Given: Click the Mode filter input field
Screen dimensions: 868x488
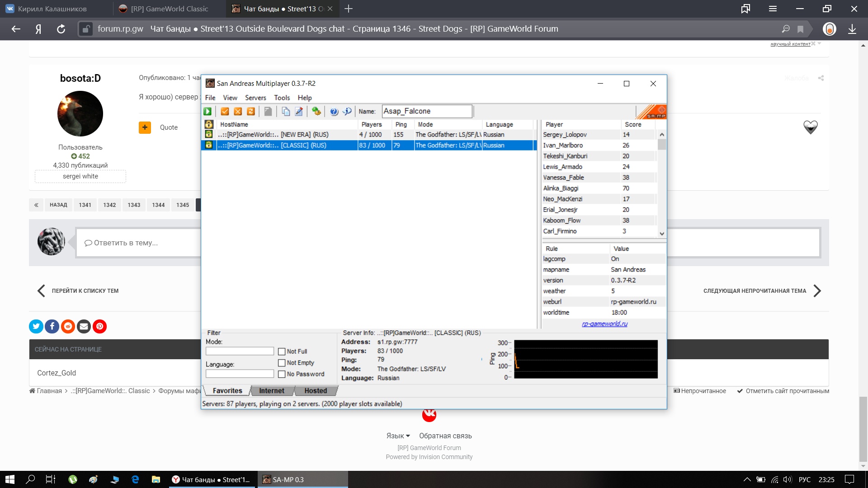Looking at the screenshot, I should pos(240,351).
